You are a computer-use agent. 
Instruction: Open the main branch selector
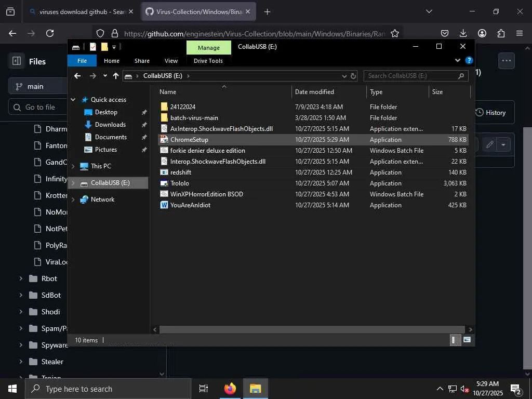pyautogui.click(x=38, y=87)
